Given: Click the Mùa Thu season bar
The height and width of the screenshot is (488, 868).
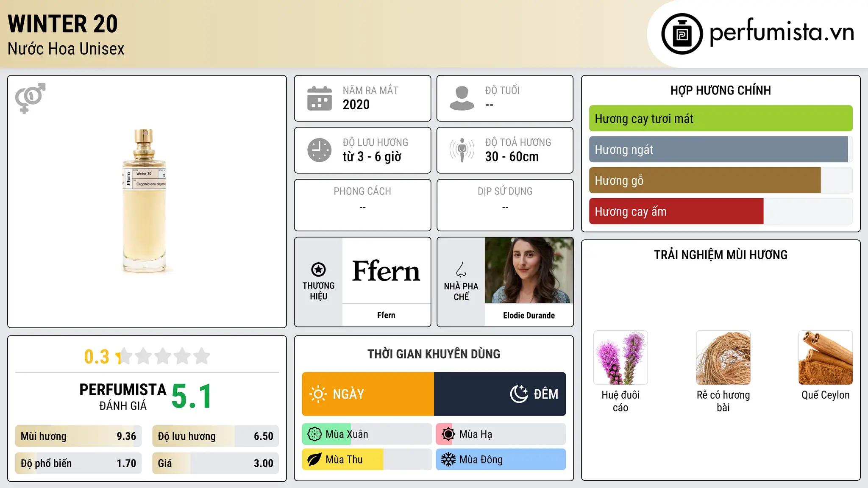Looking at the screenshot, I should click(x=367, y=460).
